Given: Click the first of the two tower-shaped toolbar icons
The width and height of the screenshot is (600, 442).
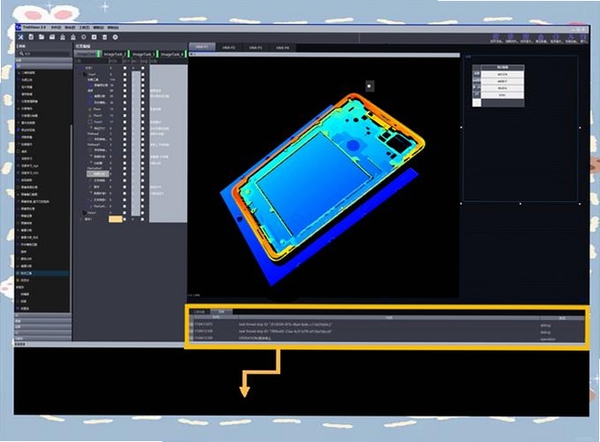Looking at the screenshot, I should 62,37.
